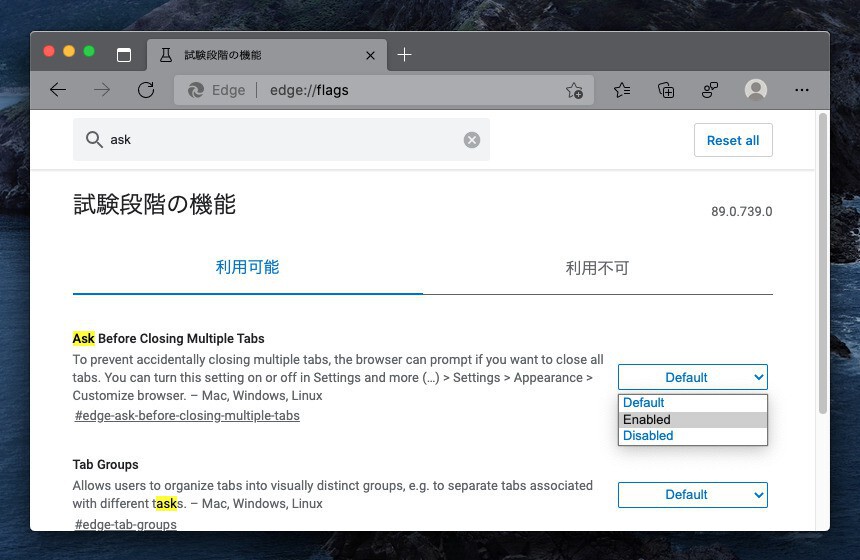The image size is (860, 560).
Task: Reset all flags to default
Action: 733,140
